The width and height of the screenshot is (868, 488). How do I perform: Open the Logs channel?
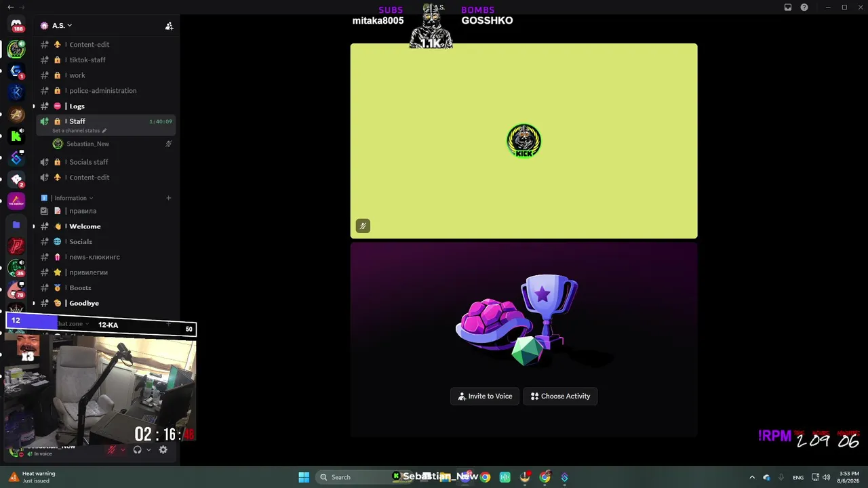coord(105,106)
